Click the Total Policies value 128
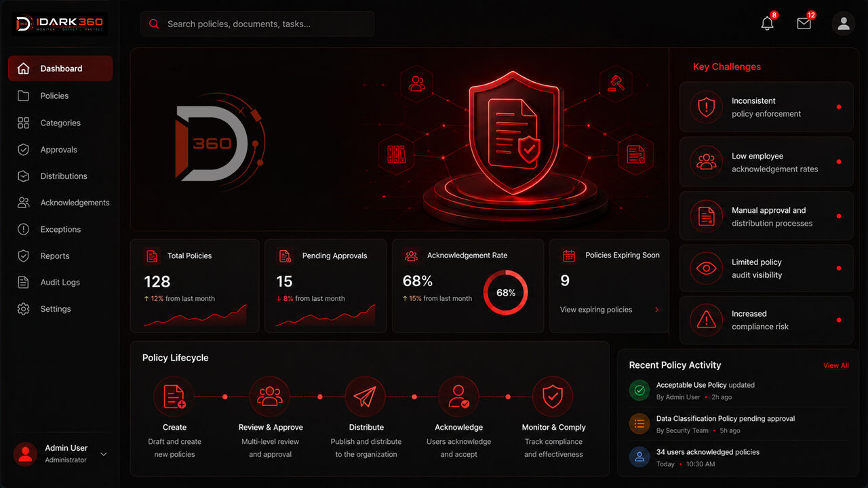The image size is (868, 488). coord(157,281)
